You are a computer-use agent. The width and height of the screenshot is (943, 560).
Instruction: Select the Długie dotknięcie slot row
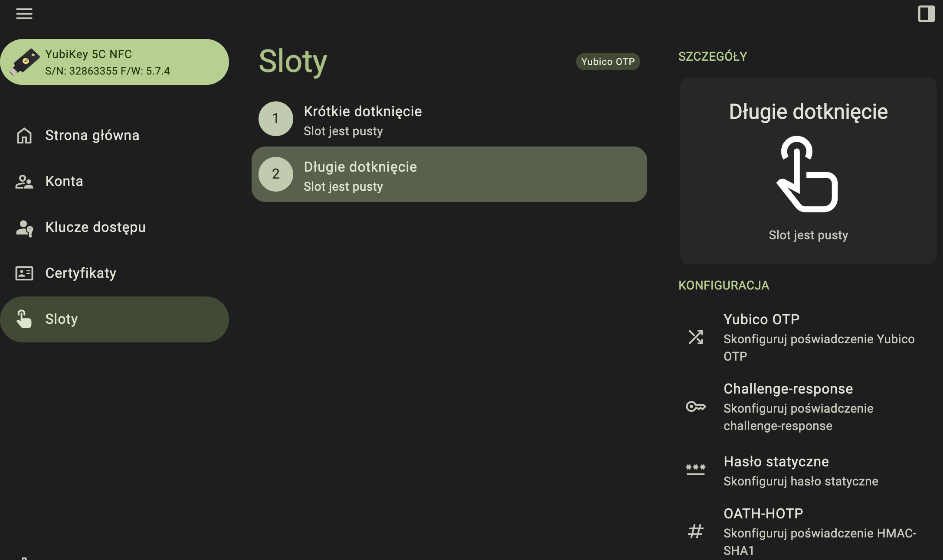(x=449, y=174)
